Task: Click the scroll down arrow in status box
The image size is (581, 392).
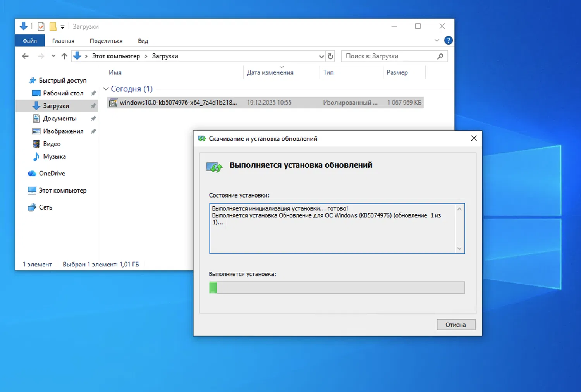Action: point(459,249)
